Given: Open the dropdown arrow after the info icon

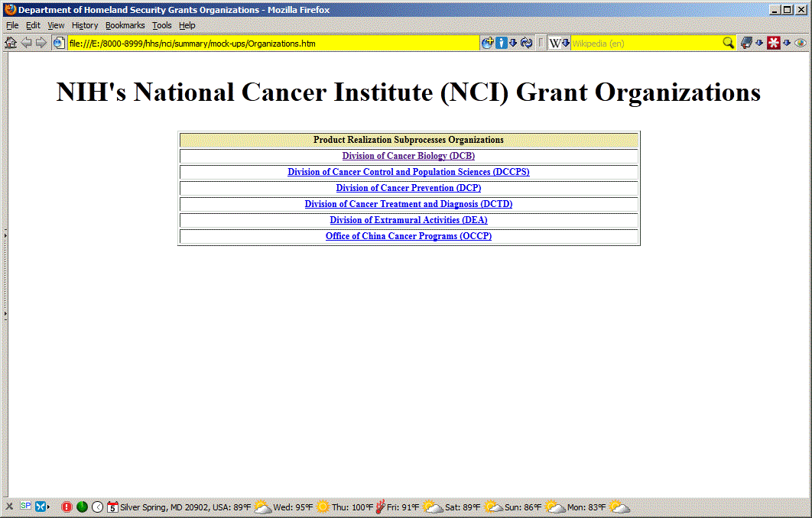Looking at the screenshot, I should 513,43.
